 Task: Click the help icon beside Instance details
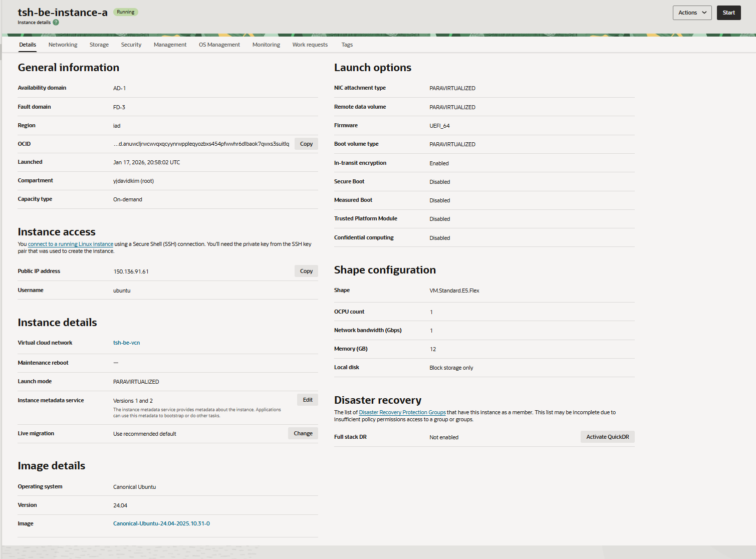(x=56, y=23)
